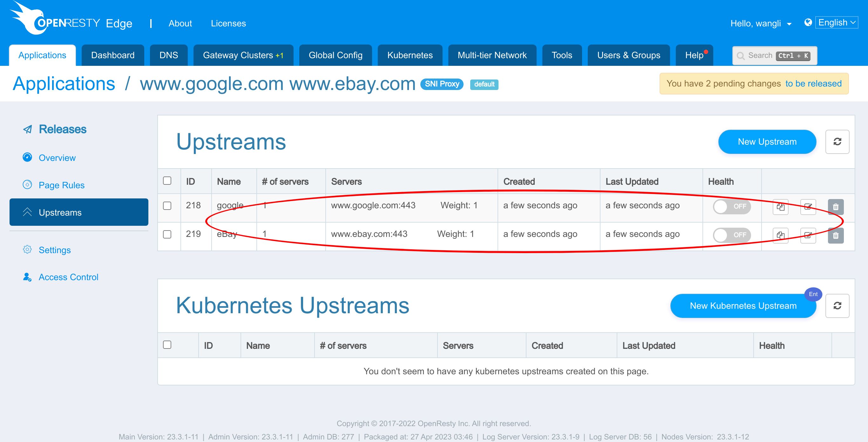Viewport: 868px width, 442px height.
Task: Select all Kubernetes upstreams checkbox
Action: [x=167, y=345]
